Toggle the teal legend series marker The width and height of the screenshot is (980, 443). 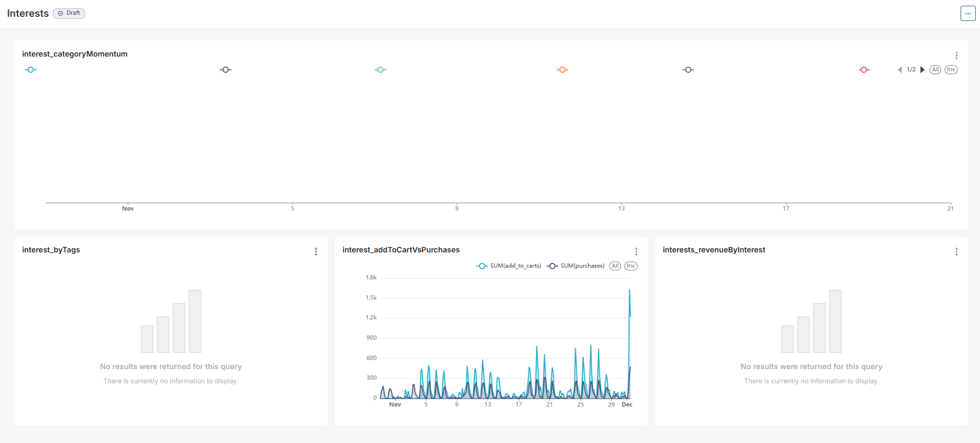(x=31, y=70)
